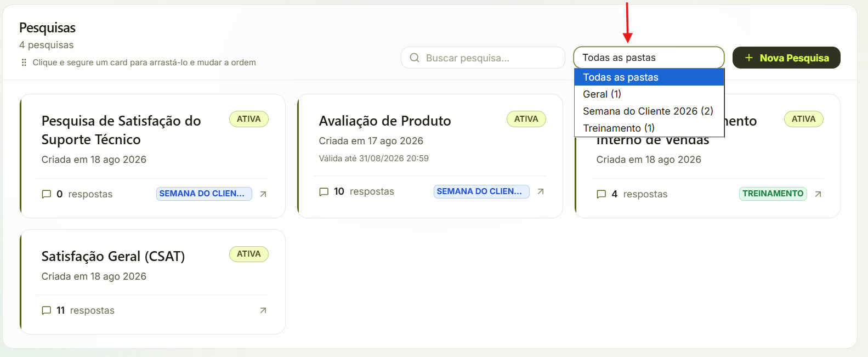
Task: Open arrow icon on Suporte Técnico card
Action: pyautogui.click(x=263, y=194)
